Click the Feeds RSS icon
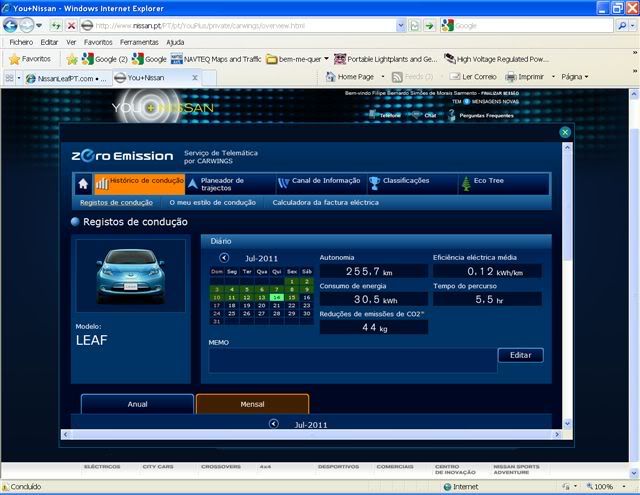The image size is (640, 495). pyautogui.click(x=397, y=77)
